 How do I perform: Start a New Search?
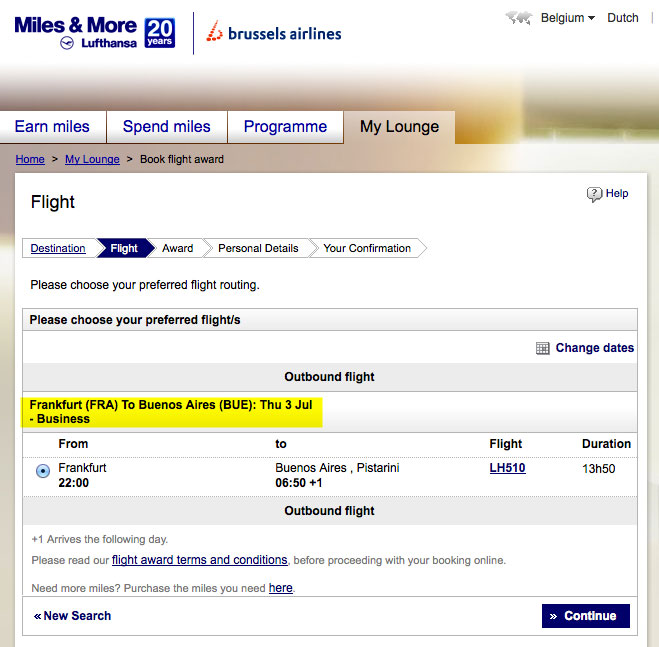76,616
